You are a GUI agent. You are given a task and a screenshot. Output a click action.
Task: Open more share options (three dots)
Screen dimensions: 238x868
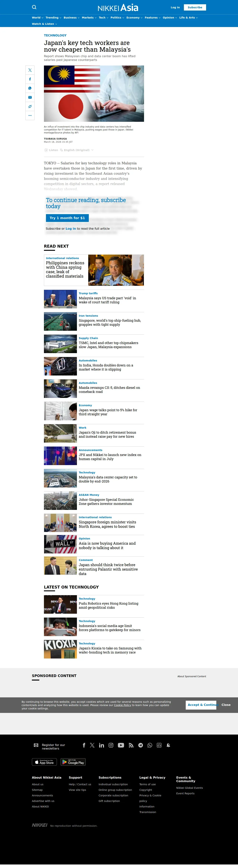point(30,115)
